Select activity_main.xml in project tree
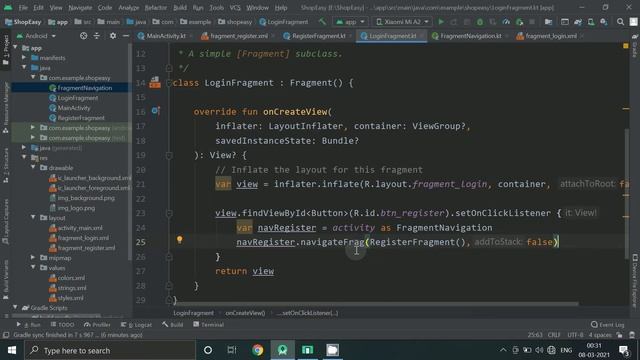This screenshot has height=360, width=640. click(80, 228)
